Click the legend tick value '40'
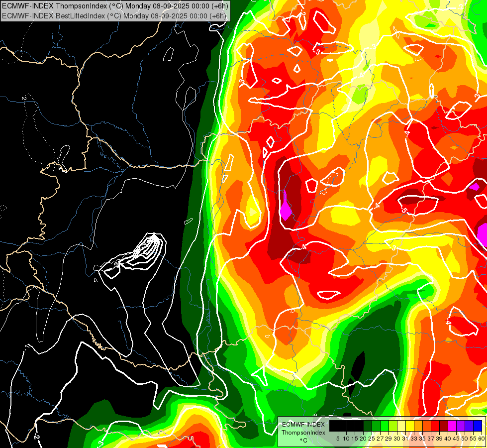487x448 pixels. coord(448,439)
